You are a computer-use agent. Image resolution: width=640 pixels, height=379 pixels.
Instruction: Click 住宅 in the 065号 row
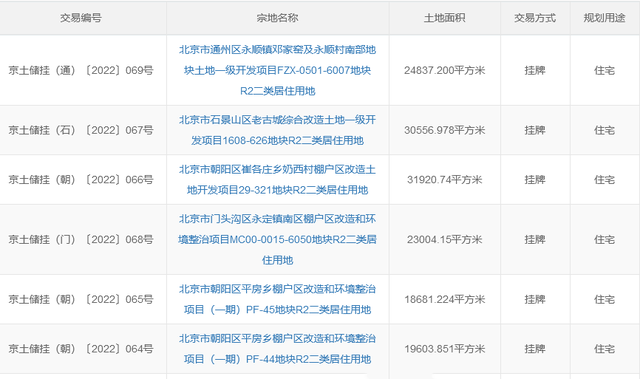point(604,299)
